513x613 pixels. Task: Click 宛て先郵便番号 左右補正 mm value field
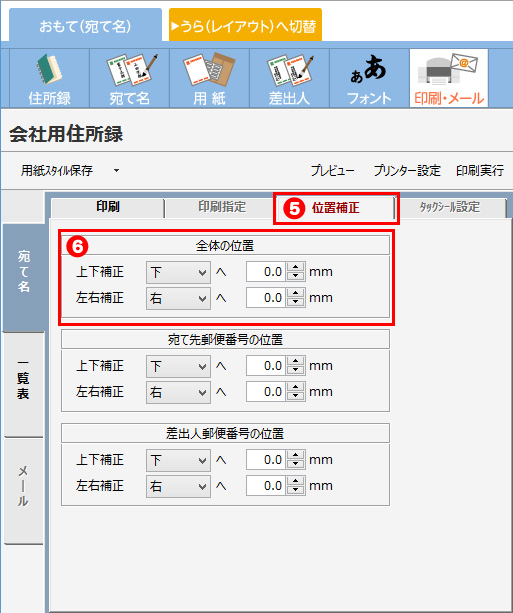click(266, 392)
